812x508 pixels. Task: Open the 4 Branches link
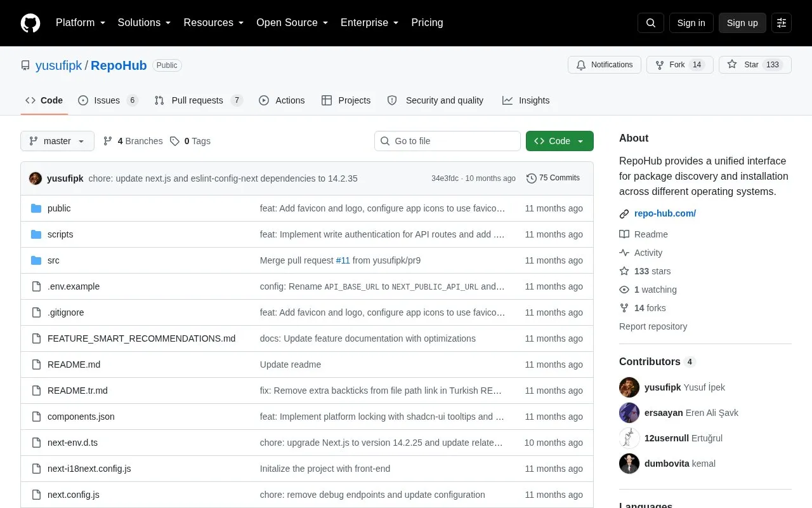[133, 141]
